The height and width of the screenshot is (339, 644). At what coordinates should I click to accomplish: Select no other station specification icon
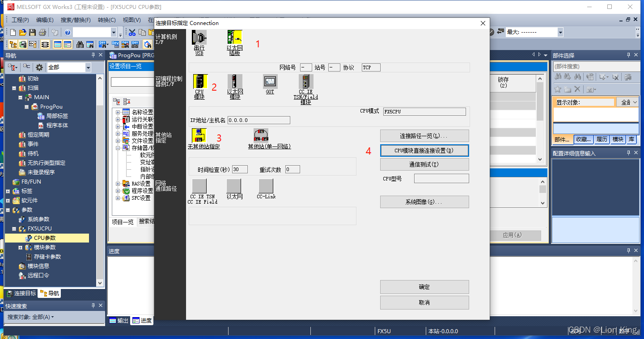tap(199, 135)
